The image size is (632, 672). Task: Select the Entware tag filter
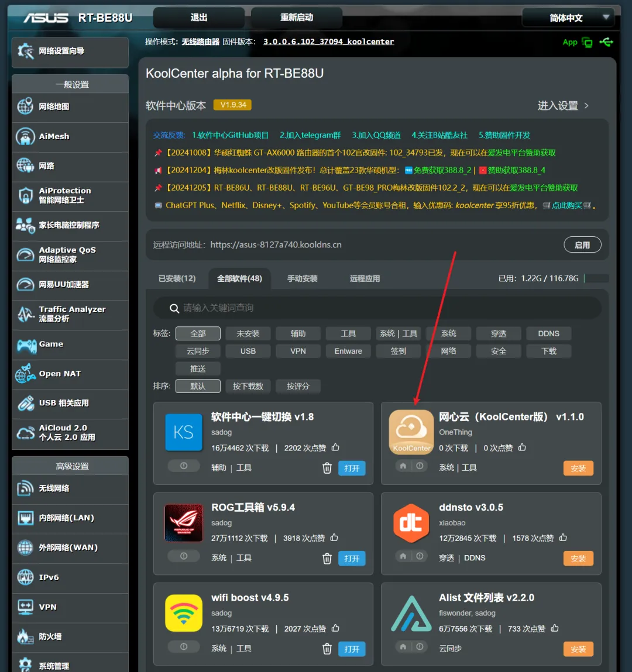[348, 351]
